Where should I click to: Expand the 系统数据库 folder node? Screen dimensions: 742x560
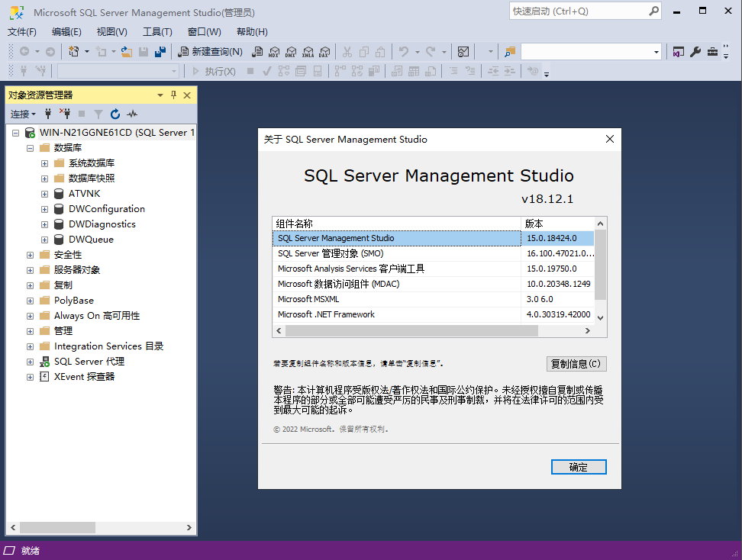[45, 163]
